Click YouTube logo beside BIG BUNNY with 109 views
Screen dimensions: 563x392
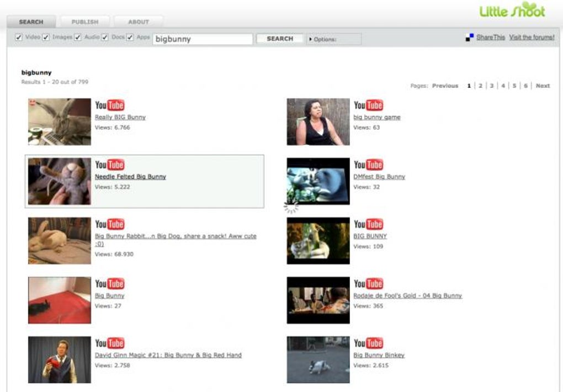(x=368, y=224)
